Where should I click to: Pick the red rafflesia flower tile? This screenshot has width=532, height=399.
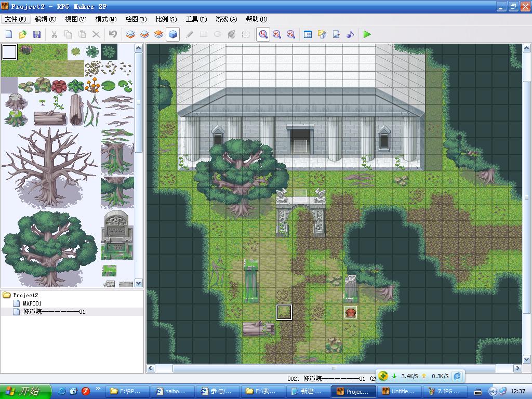click(59, 86)
